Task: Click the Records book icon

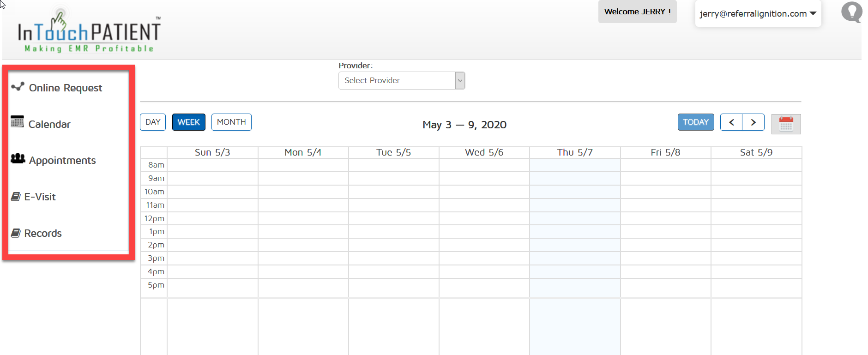Action: point(16,233)
